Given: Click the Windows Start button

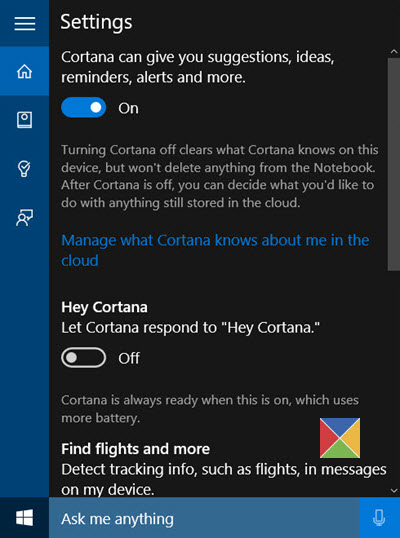Looking at the screenshot, I should point(24,517).
